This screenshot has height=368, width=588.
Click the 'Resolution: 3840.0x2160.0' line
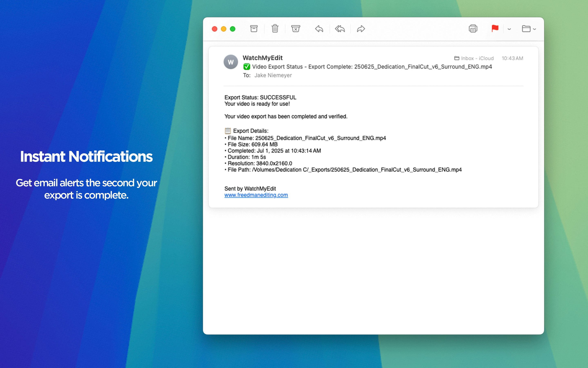(258, 163)
